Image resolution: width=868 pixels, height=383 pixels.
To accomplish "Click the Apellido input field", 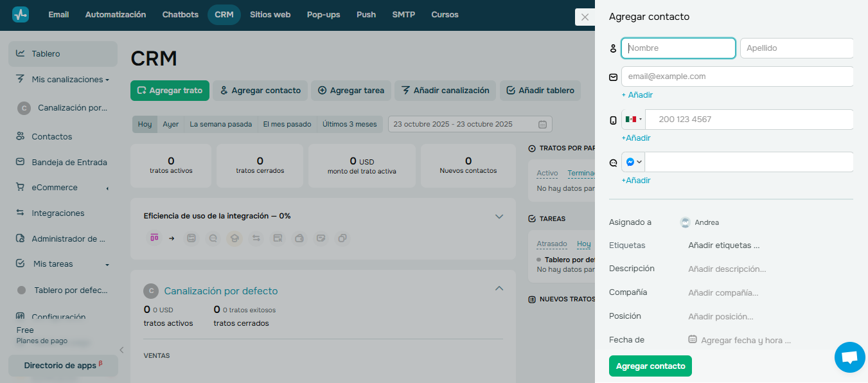I will pyautogui.click(x=797, y=48).
